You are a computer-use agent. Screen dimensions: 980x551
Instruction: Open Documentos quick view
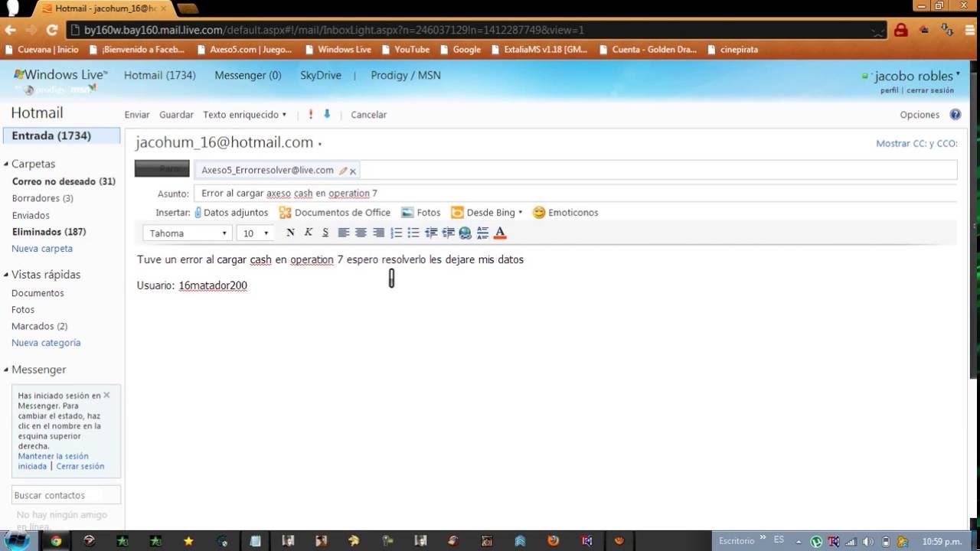(38, 293)
